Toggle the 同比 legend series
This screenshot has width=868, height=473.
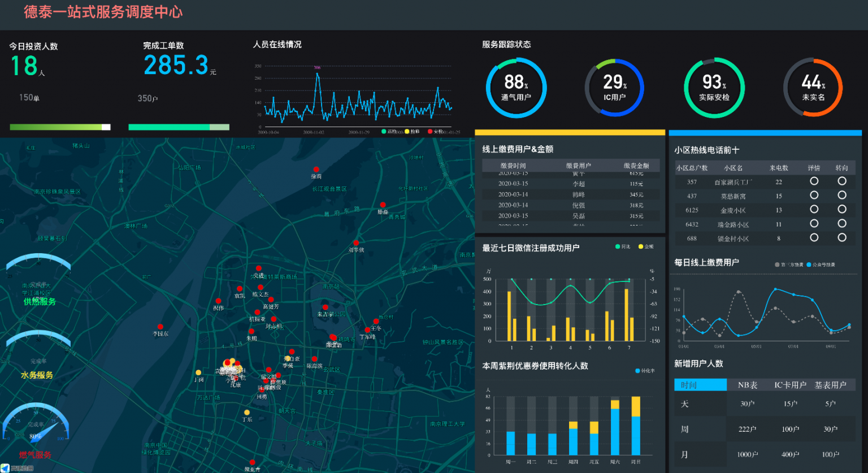[623, 246]
